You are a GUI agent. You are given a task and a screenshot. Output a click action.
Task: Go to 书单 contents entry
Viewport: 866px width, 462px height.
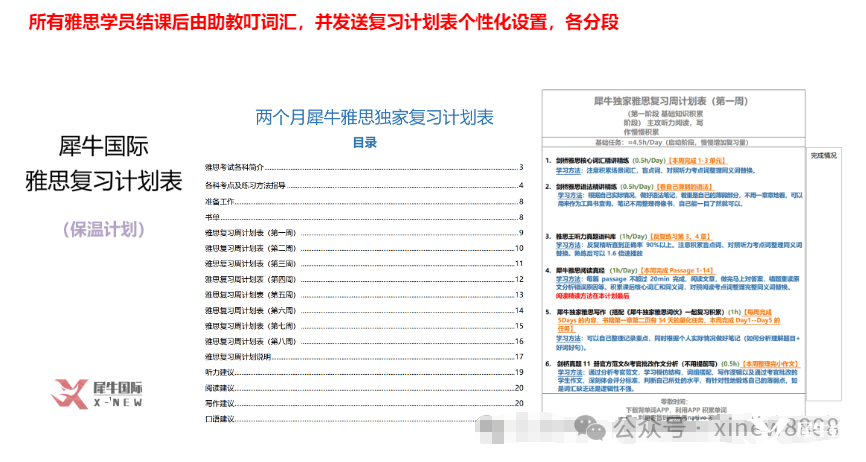(x=364, y=217)
